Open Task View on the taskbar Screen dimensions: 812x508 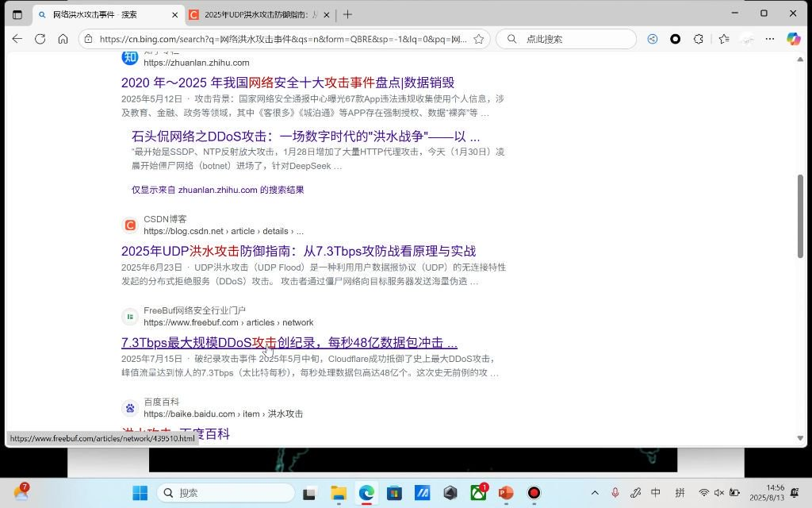click(310, 493)
